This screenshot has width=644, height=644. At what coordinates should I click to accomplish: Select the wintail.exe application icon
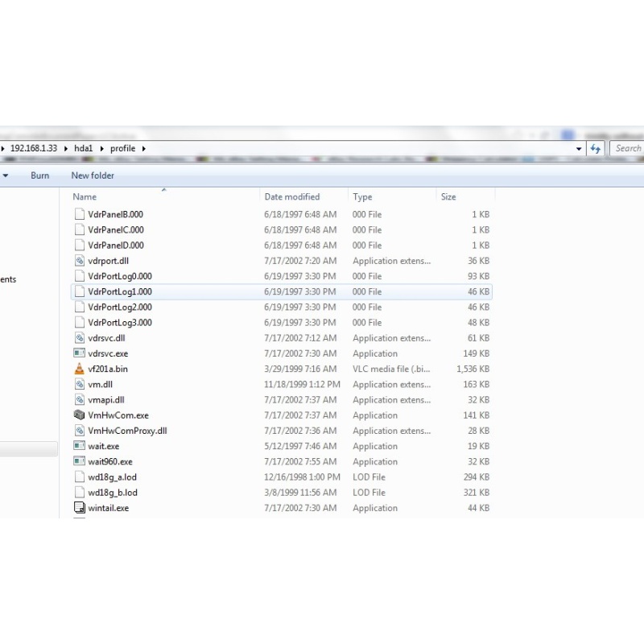coord(79,508)
